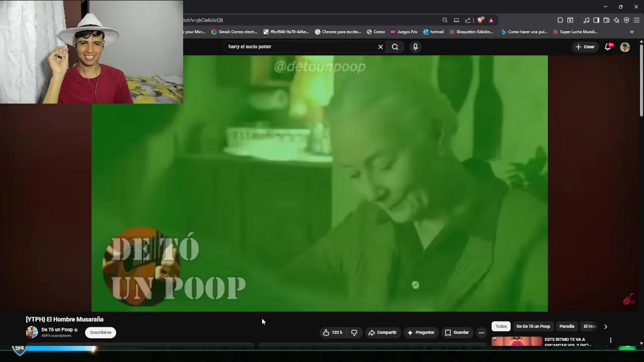Open the YouTube notifications bell
This screenshot has width=644, height=362.
pos(608,47)
